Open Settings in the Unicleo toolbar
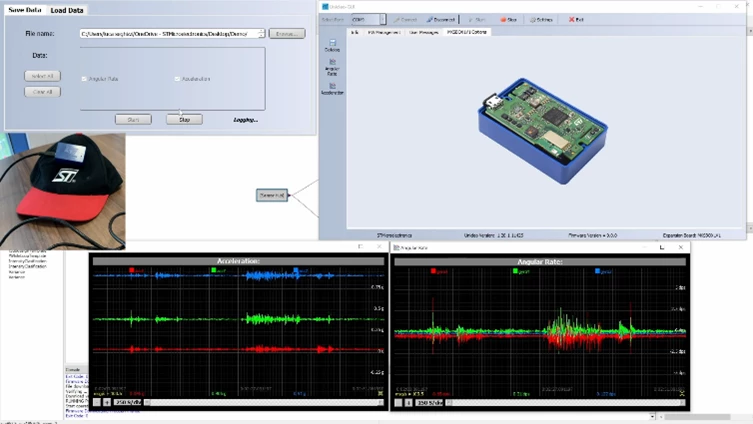Screen dimensions: 753x424 (541, 20)
